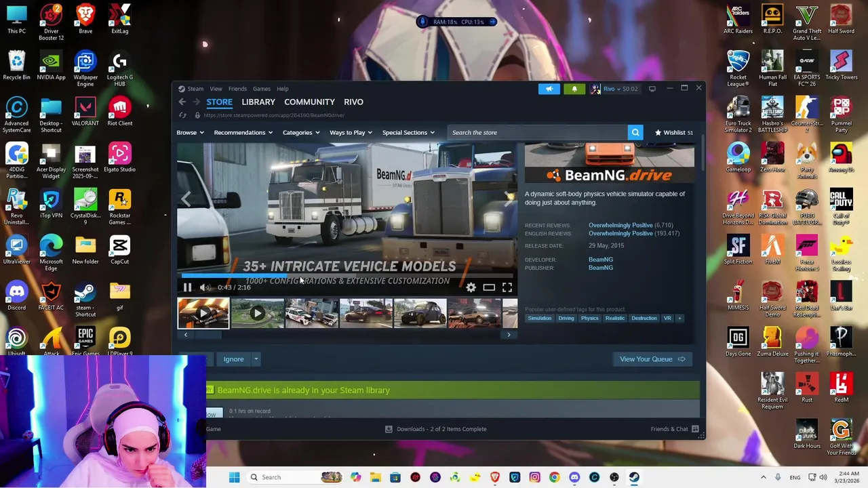Click the Ignore button
868x488 pixels.
pyautogui.click(x=233, y=359)
